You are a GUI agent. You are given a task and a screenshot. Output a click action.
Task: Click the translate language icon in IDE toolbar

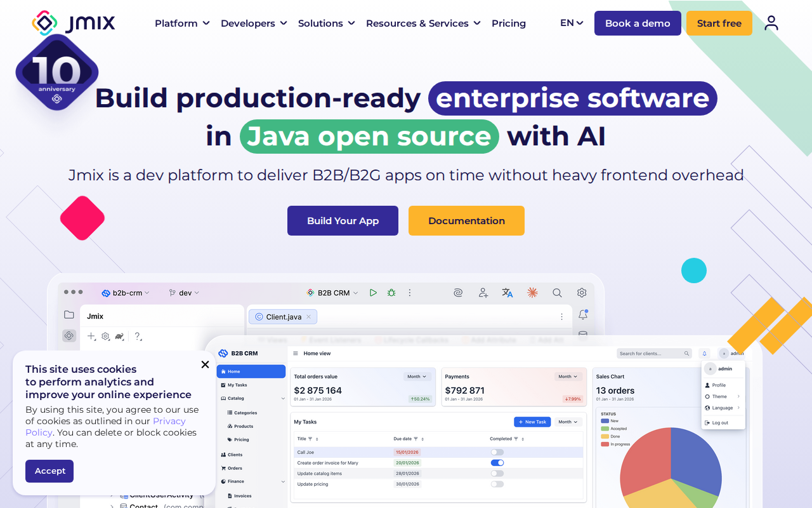pos(507,293)
